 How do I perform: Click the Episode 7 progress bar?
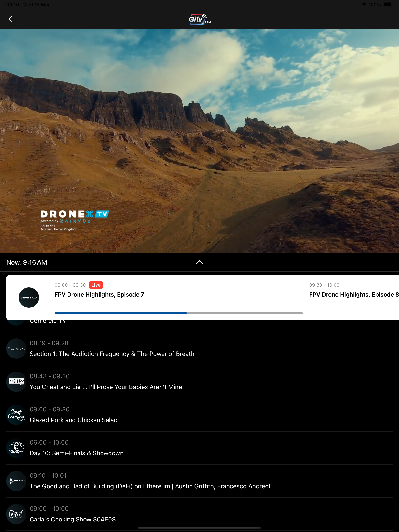pyautogui.click(x=179, y=313)
